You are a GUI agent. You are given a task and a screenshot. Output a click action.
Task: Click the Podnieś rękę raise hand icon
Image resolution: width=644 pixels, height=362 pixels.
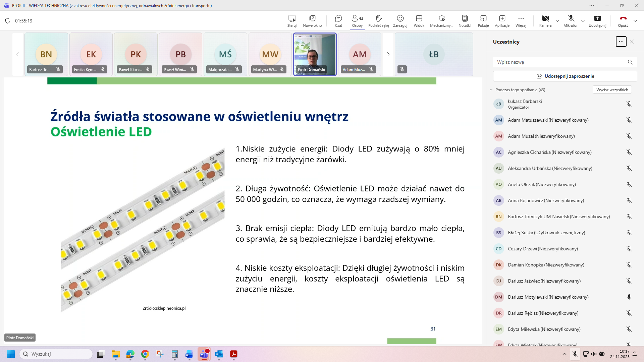(x=379, y=21)
